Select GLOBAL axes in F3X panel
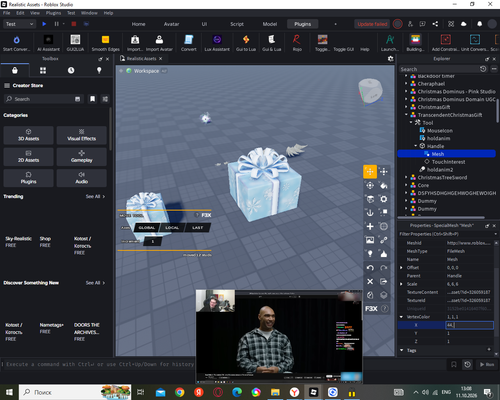 (147, 228)
